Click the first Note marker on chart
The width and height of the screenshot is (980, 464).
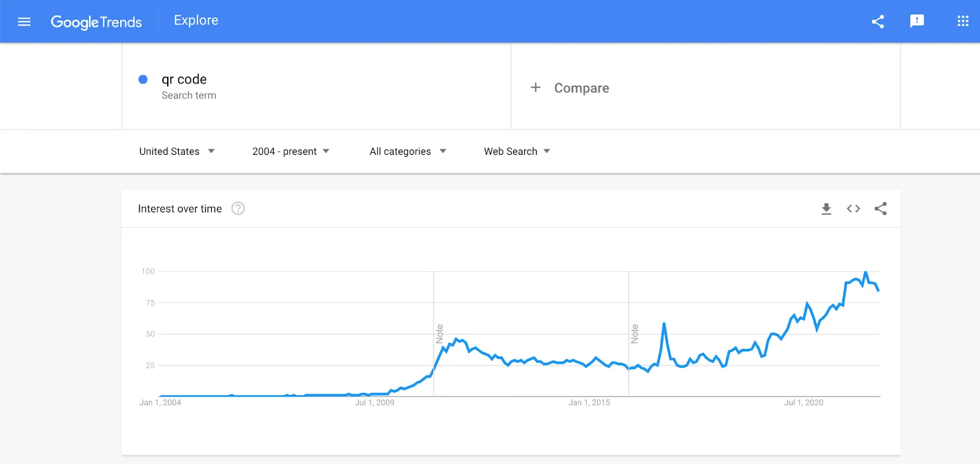pos(439,334)
